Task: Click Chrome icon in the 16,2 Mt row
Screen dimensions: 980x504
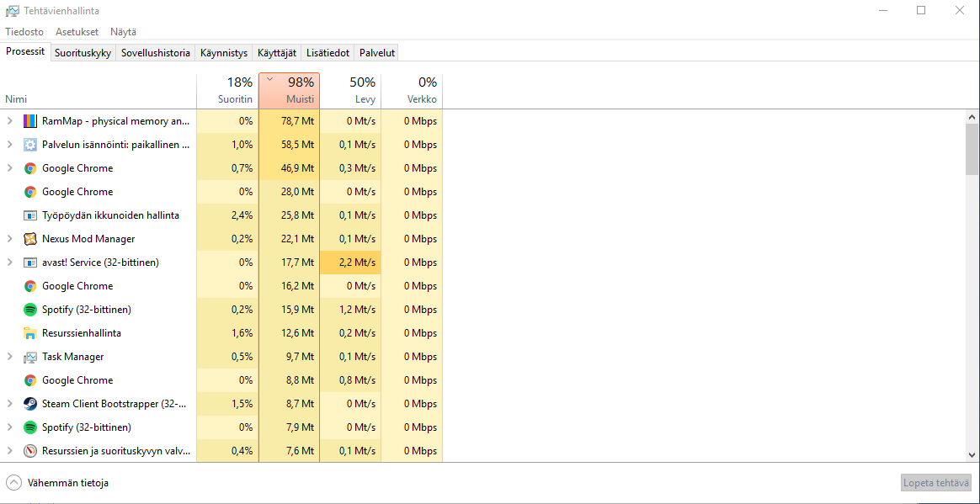Action: pyautogui.click(x=30, y=286)
